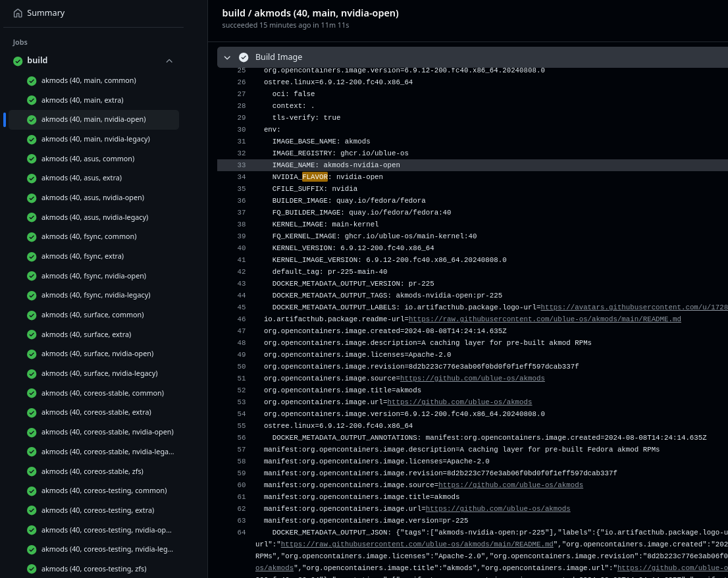Click line number 40 in the log
The image size is (728, 578).
pos(242,248)
